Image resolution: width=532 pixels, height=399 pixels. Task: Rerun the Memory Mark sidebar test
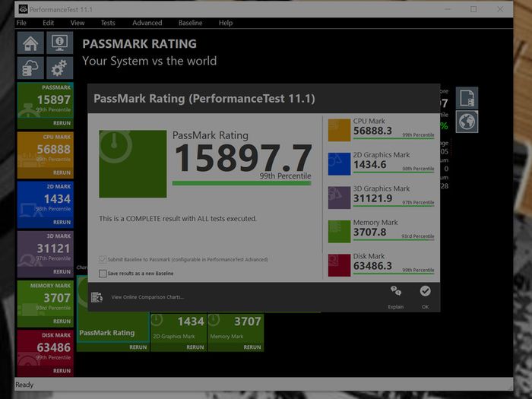click(62, 321)
